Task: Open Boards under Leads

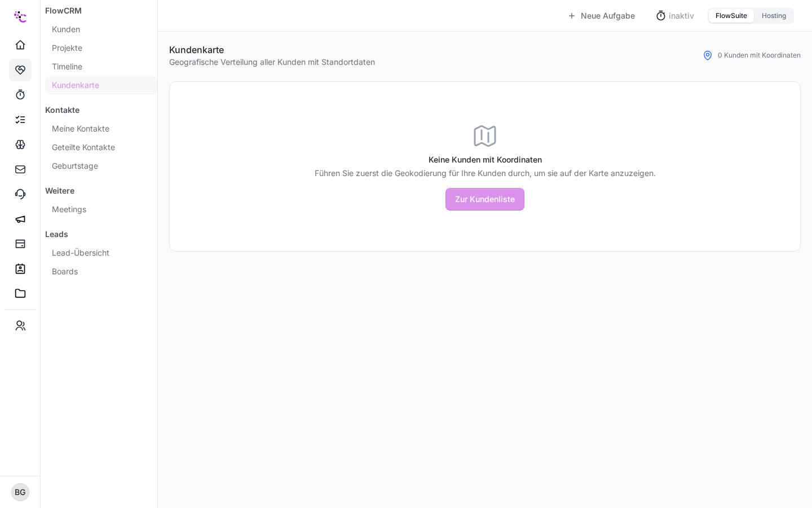Action: (x=101, y=271)
